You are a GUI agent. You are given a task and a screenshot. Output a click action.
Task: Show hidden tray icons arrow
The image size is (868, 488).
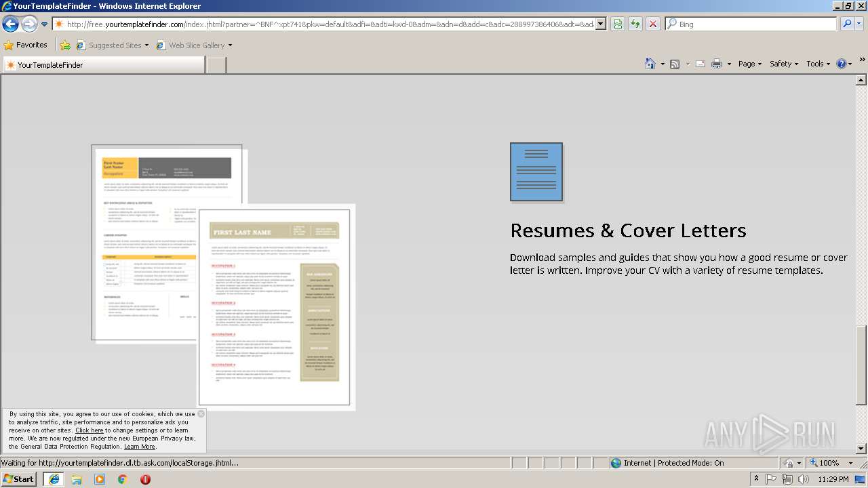[x=756, y=479]
